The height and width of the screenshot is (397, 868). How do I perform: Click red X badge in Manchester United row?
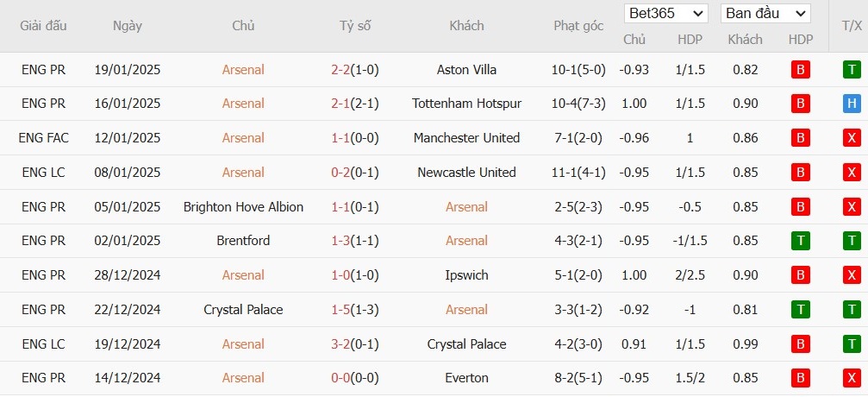tap(852, 138)
